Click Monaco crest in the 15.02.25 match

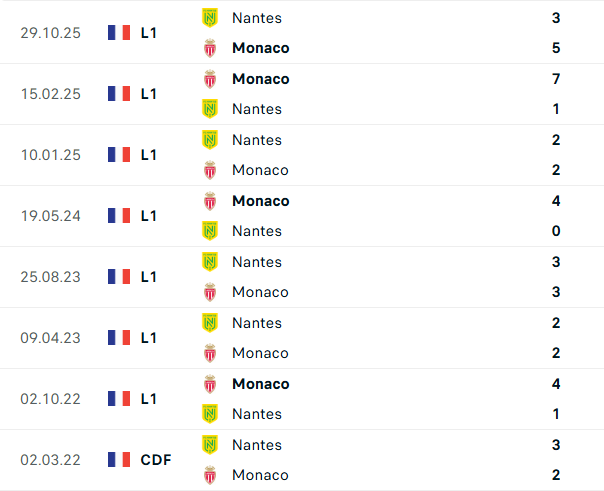coord(210,79)
